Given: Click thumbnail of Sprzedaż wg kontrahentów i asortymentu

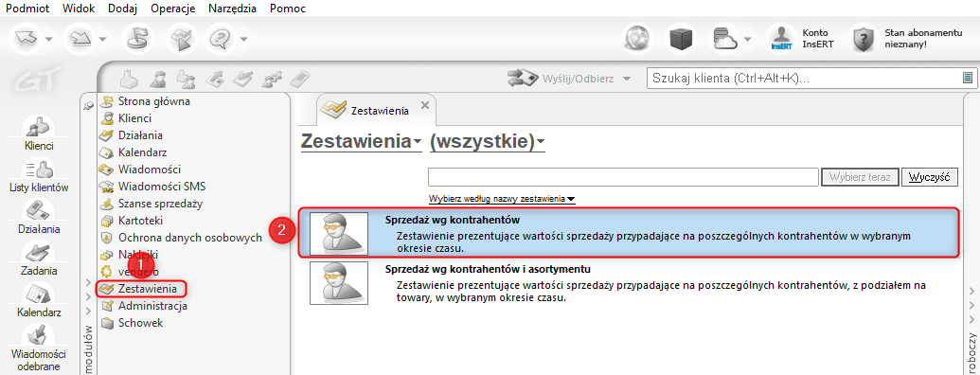Looking at the screenshot, I should (339, 284).
